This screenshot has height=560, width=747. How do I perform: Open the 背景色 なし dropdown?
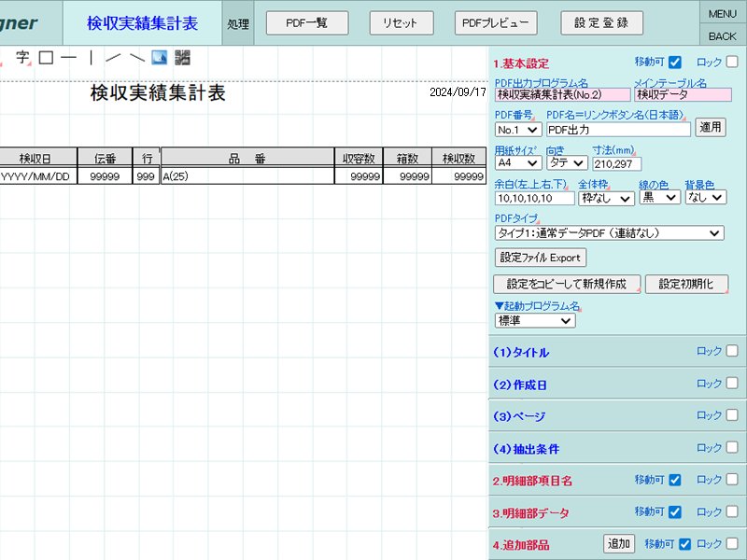pos(706,197)
